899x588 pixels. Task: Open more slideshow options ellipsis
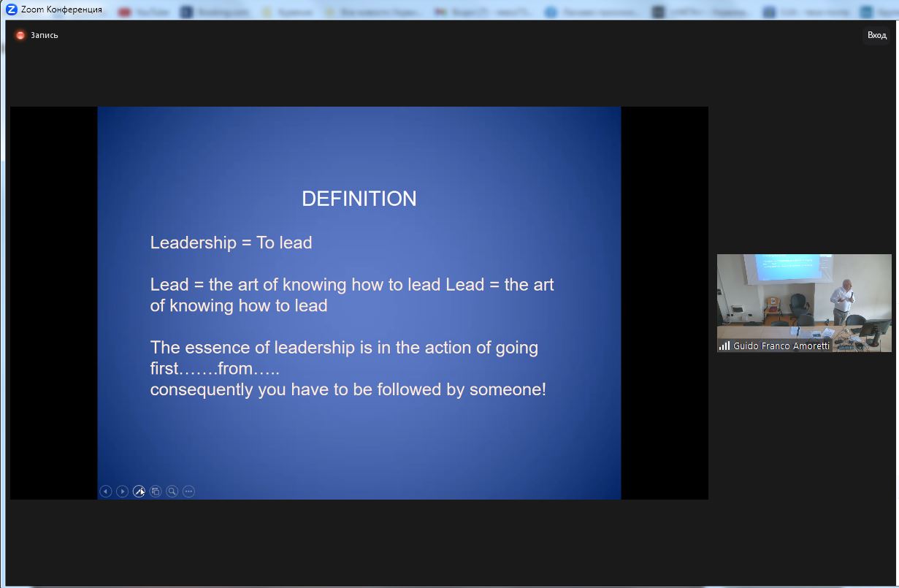(x=188, y=492)
